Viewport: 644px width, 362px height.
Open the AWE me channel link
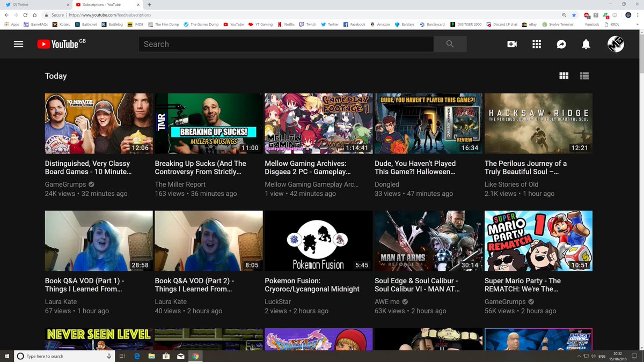click(387, 301)
